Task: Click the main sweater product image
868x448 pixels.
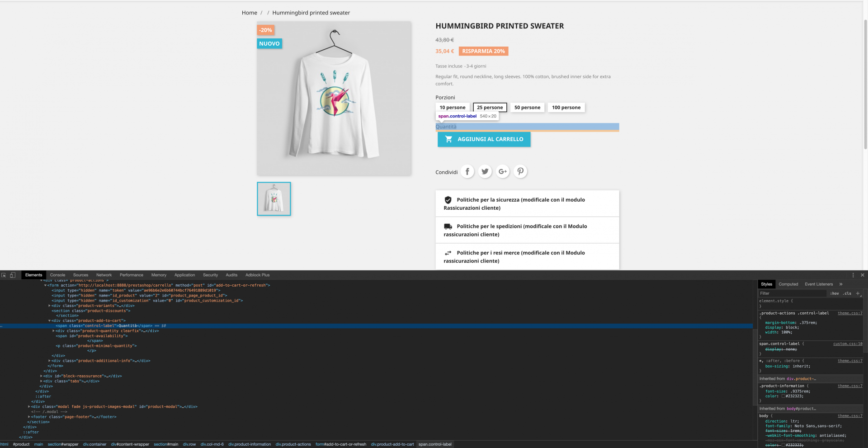Action: [x=334, y=99]
